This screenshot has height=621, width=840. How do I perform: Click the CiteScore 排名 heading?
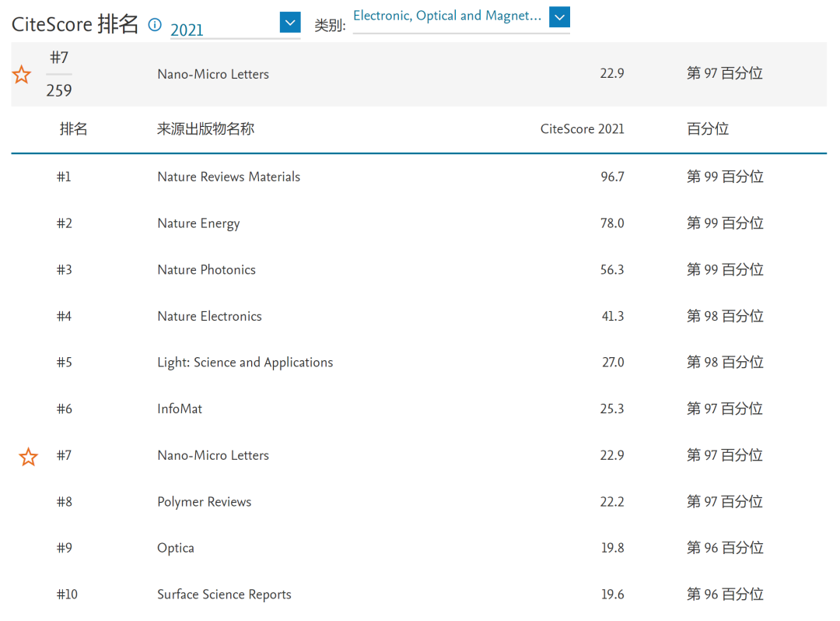[75, 25]
